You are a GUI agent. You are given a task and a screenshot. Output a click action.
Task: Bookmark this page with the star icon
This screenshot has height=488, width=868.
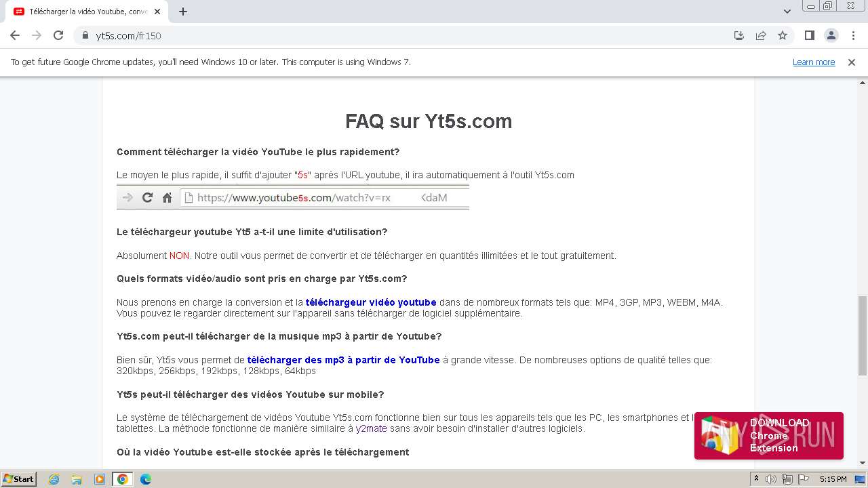pos(783,35)
